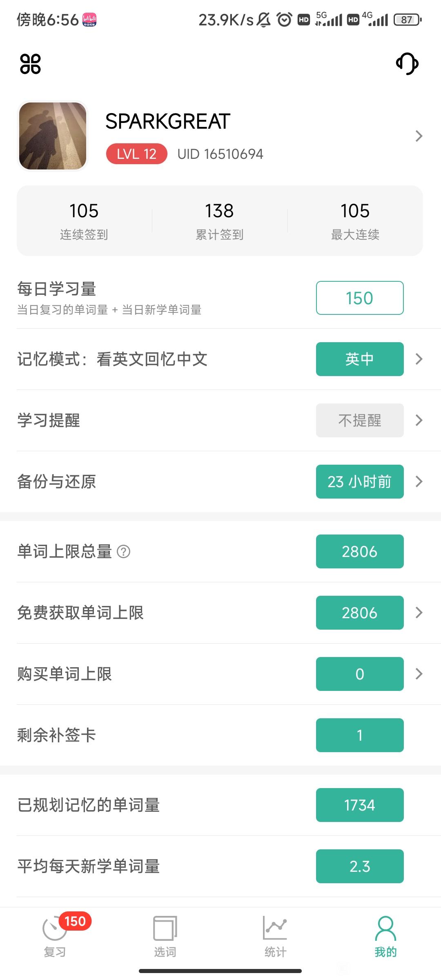Open 购买单词上限 with the 0 button
Viewport: 441px width, 980px height.
click(360, 674)
